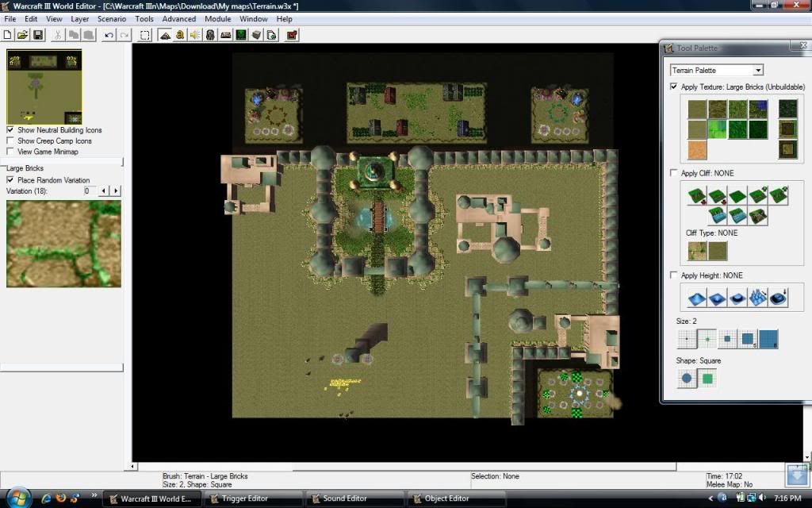Click the Large Bricks texture preview image
Viewport: 812px width, 508px height.
pyautogui.click(x=63, y=244)
